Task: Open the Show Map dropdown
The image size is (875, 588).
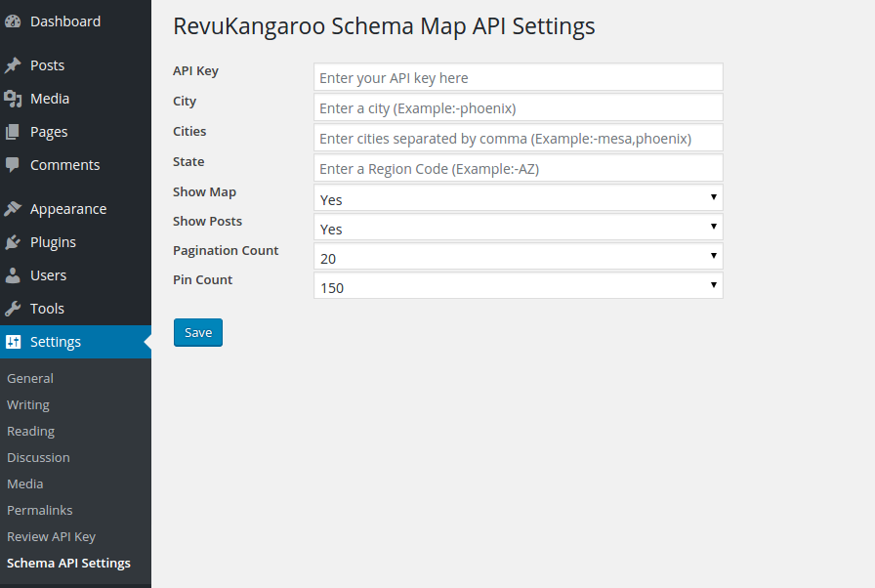Action: [519, 197]
